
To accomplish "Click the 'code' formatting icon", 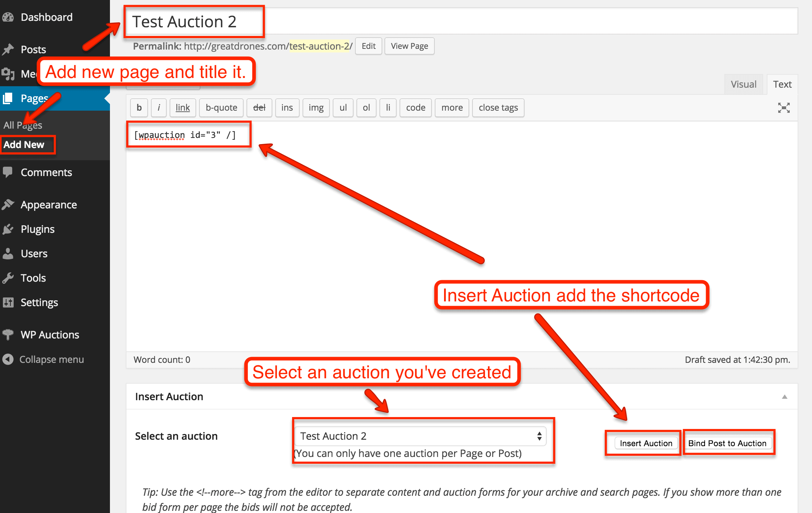I will point(414,107).
